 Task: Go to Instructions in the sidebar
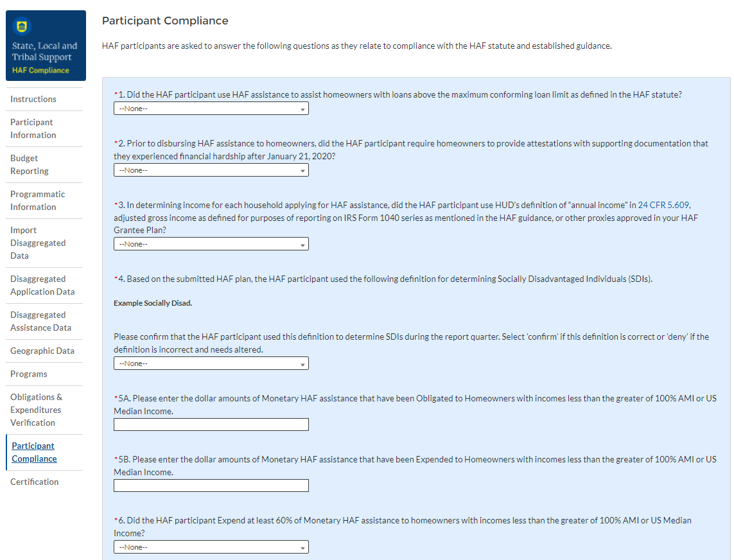pyautogui.click(x=33, y=99)
